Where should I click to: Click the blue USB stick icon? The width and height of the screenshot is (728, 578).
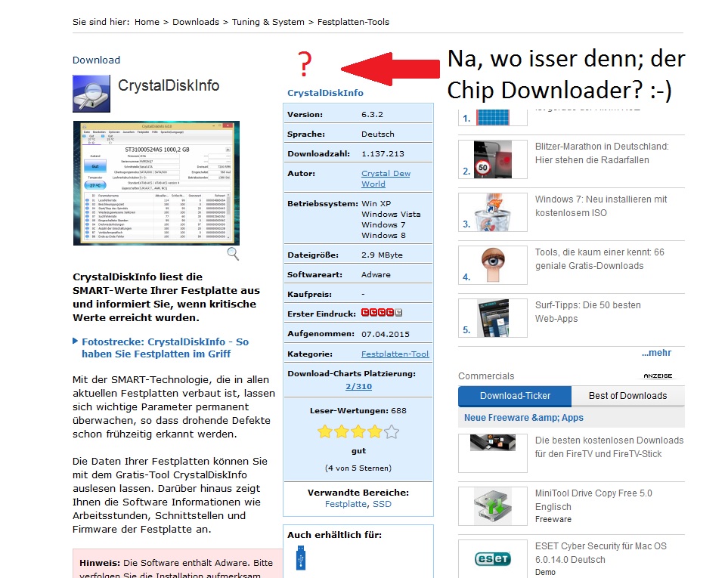click(301, 558)
